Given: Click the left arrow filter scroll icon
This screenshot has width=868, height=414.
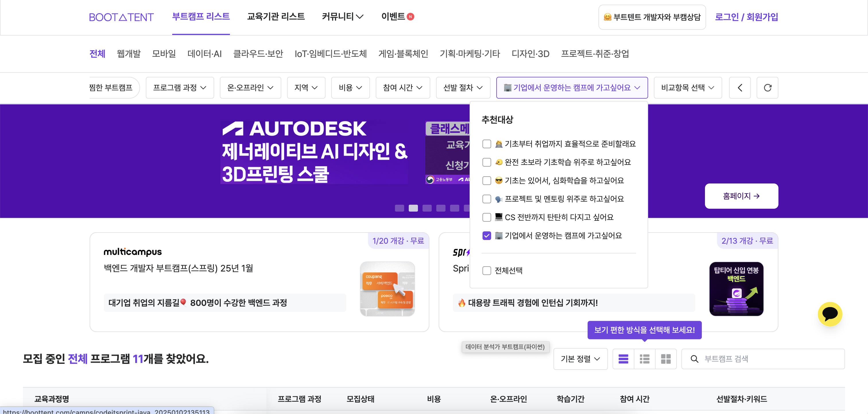Looking at the screenshot, I should click(740, 88).
